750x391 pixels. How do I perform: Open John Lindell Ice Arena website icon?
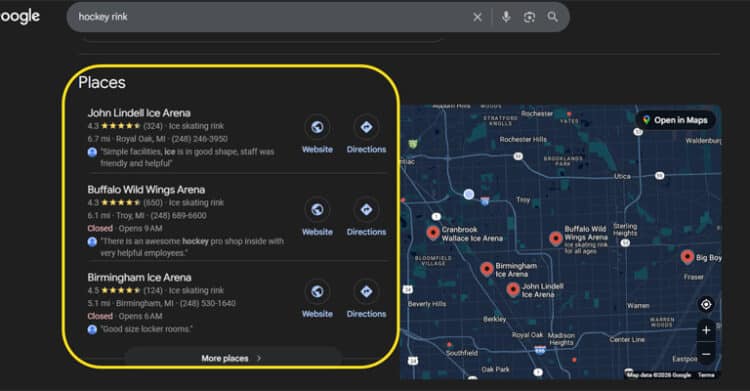pyautogui.click(x=317, y=127)
